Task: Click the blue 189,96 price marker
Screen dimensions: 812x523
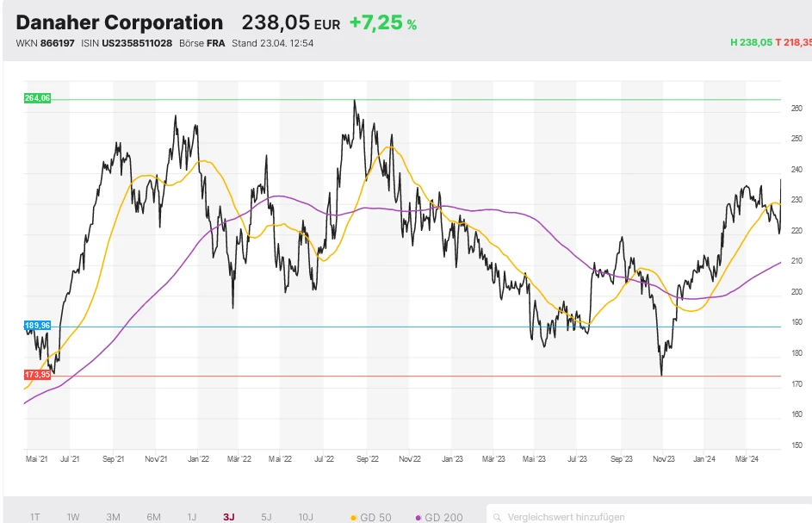Action: pos(38,326)
